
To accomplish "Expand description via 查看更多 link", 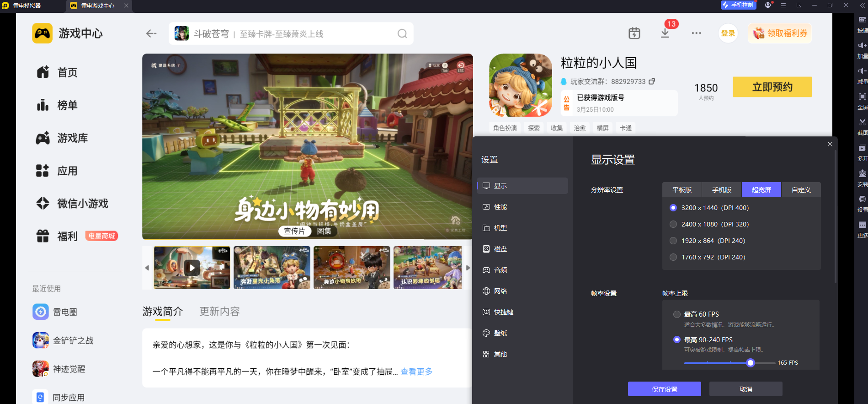I will (416, 372).
